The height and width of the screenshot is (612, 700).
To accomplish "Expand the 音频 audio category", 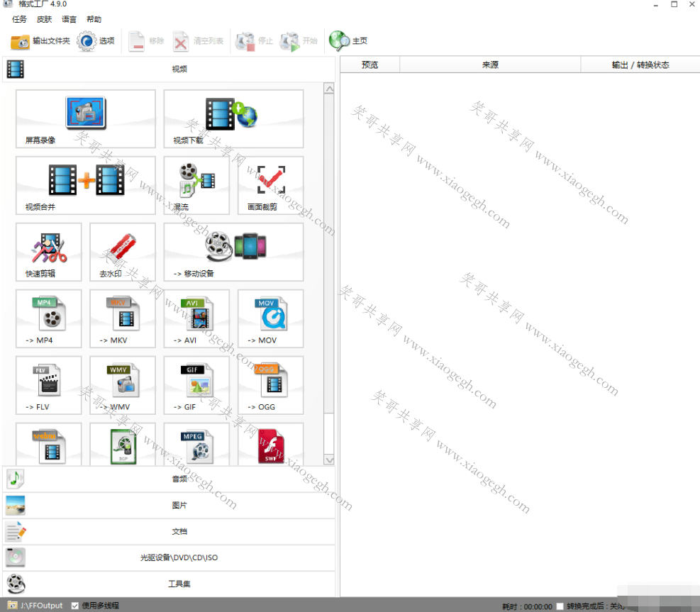I will point(169,479).
